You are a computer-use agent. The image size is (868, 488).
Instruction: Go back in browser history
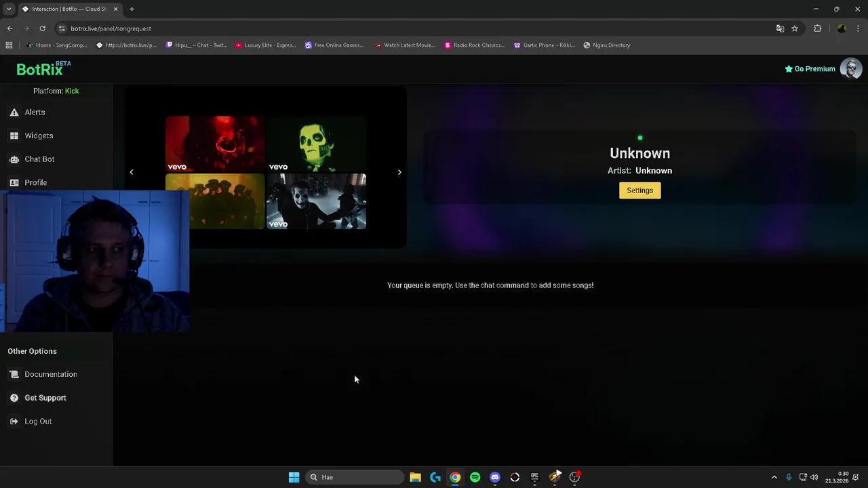(9, 28)
